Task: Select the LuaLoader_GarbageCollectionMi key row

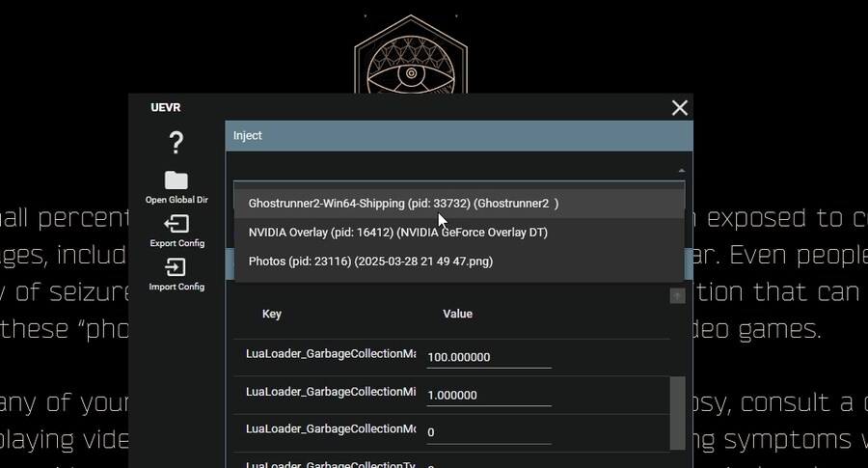Action: click(x=330, y=392)
